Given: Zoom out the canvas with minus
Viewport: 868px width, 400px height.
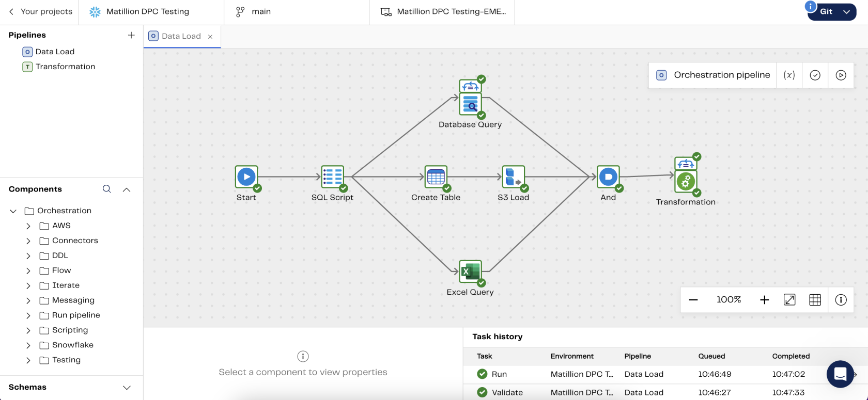Looking at the screenshot, I should click(x=693, y=300).
